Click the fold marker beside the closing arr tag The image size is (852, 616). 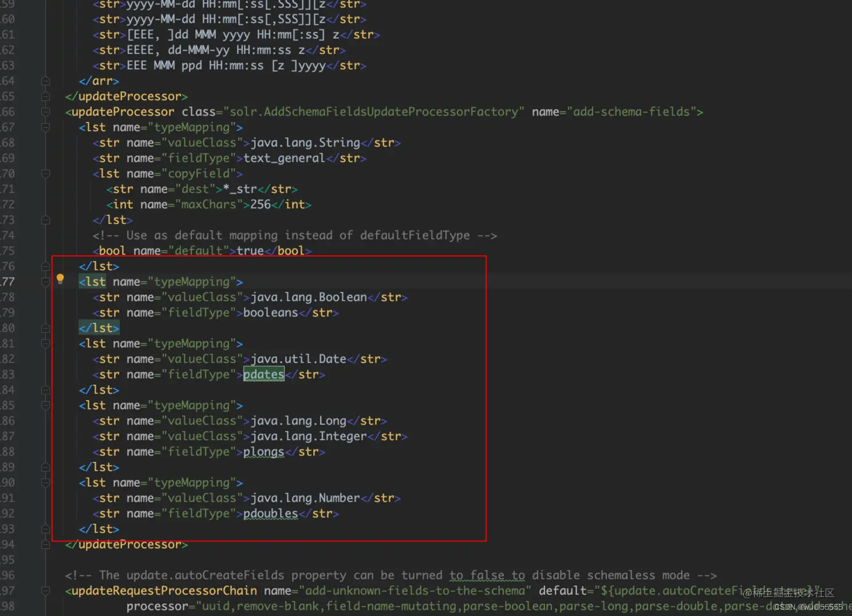[x=46, y=81]
